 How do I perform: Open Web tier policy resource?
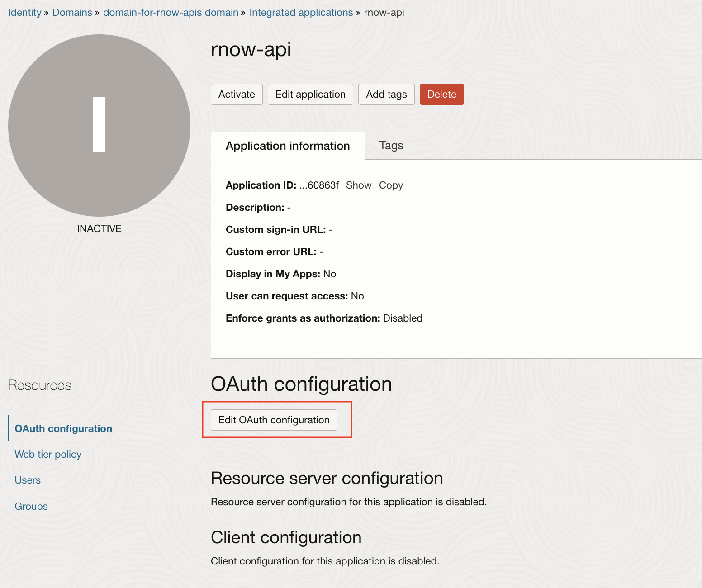[x=47, y=454]
